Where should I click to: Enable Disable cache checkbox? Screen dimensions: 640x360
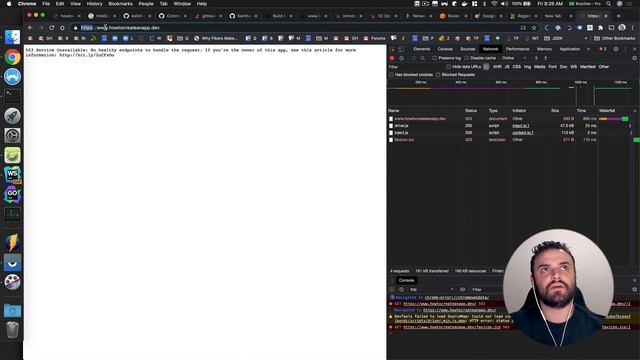[467, 58]
